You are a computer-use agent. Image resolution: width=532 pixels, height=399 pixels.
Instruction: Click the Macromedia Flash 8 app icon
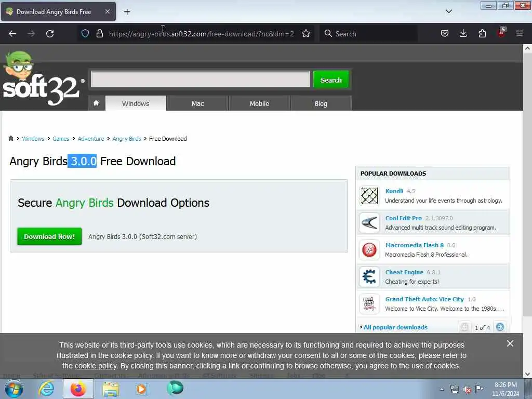pyautogui.click(x=369, y=250)
